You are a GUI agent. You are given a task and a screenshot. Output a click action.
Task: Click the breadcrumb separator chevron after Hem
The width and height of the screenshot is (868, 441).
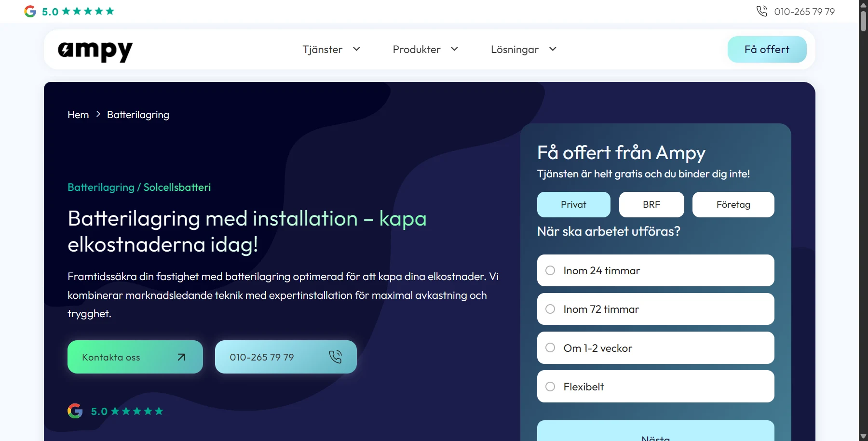point(98,114)
